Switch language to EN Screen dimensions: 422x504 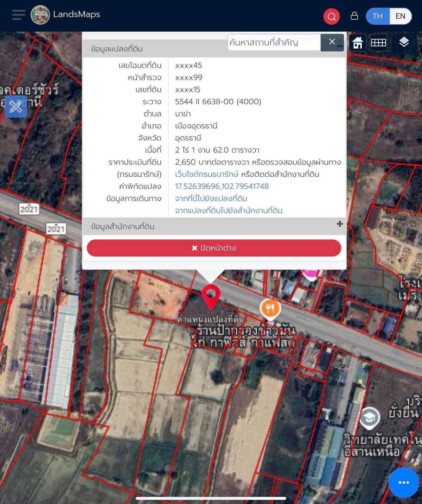400,16
